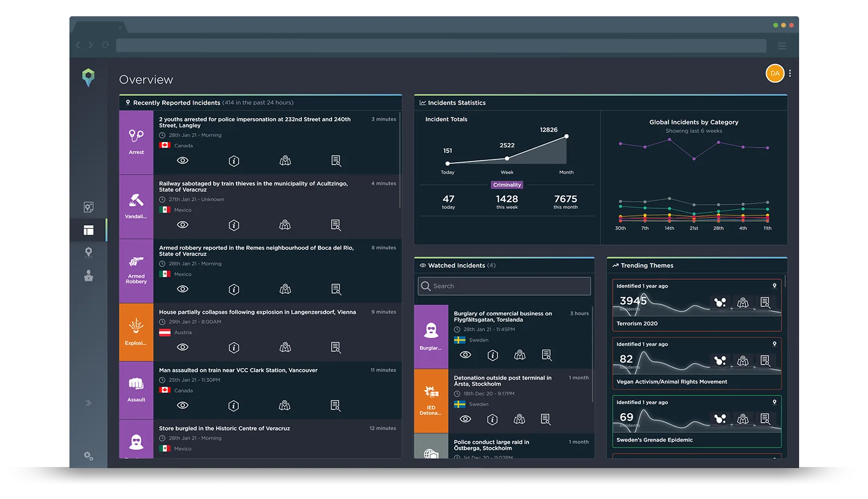868x499 pixels.
Task: Show map for Langley police impersonation incident
Action: pyautogui.click(x=285, y=161)
